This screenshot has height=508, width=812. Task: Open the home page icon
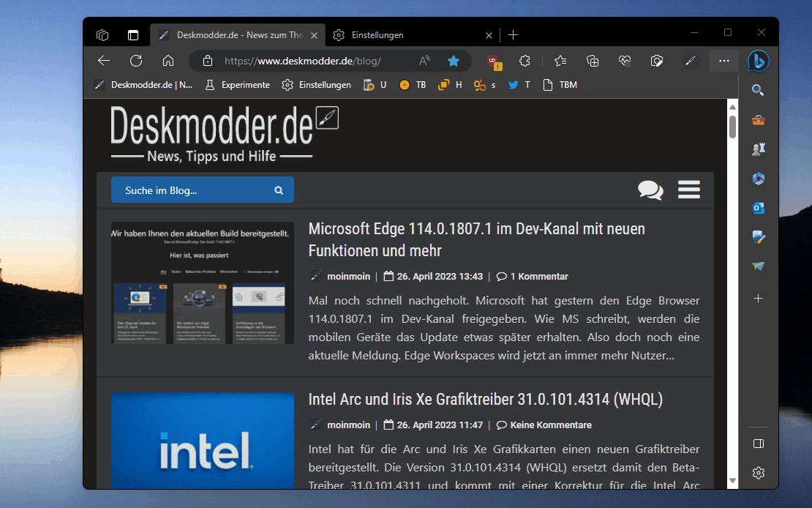point(168,61)
